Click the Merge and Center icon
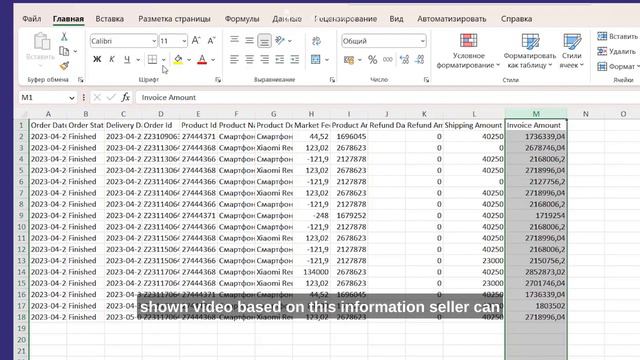The width and height of the screenshot is (640, 360). 316,60
